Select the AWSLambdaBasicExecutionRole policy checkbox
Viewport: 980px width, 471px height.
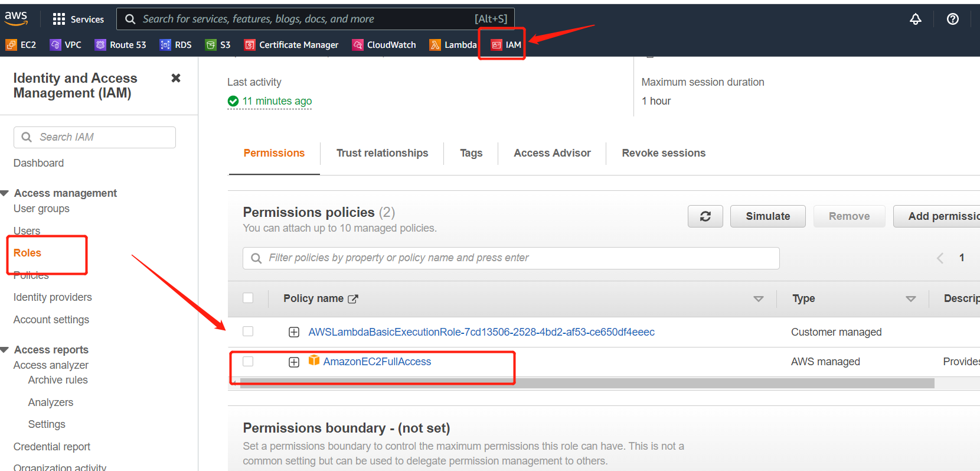pyautogui.click(x=248, y=332)
